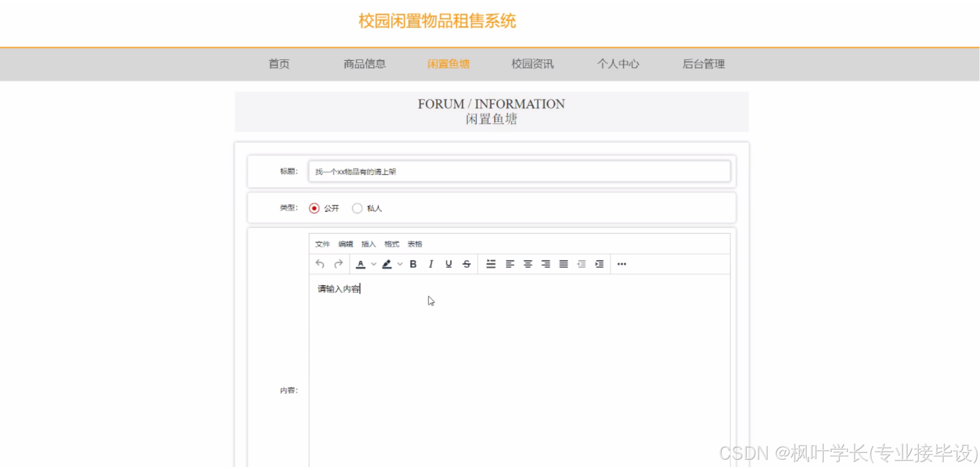Open 商品信息 navigation link

point(365,64)
